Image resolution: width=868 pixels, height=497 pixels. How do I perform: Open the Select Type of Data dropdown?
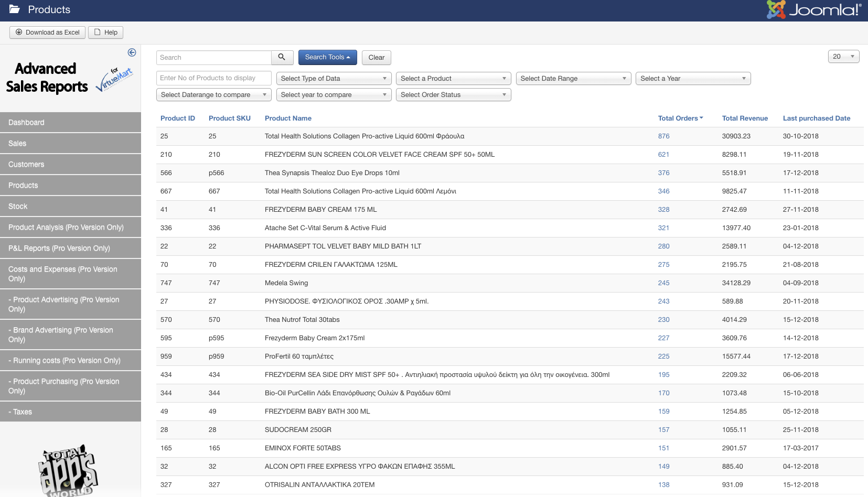tap(334, 79)
